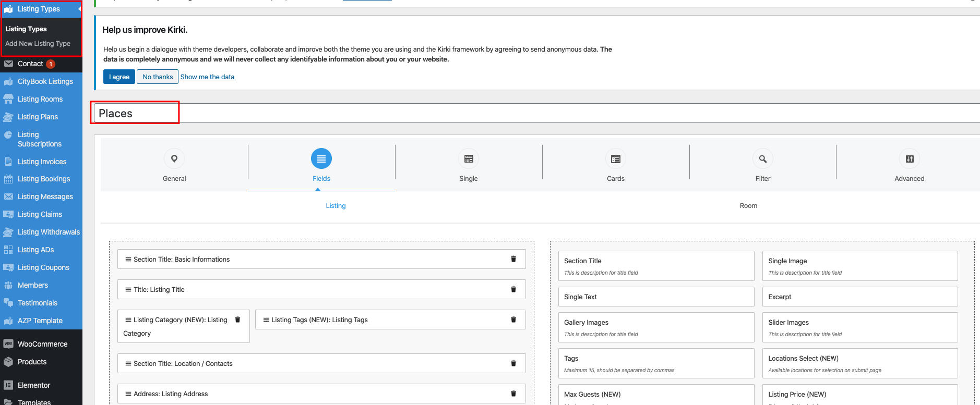Grab the drag handle of Basic Informations row
The width and height of the screenshot is (980, 405).
click(x=128, y=259)
